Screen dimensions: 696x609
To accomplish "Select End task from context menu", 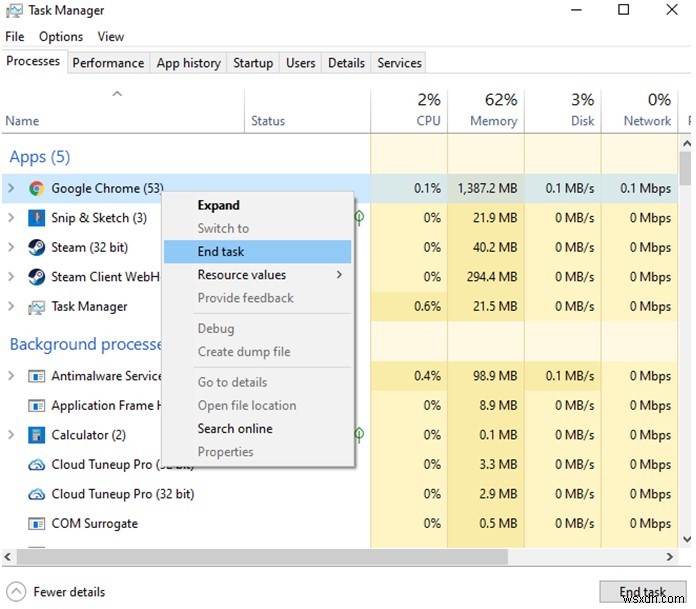I will (x=221, y=252).
